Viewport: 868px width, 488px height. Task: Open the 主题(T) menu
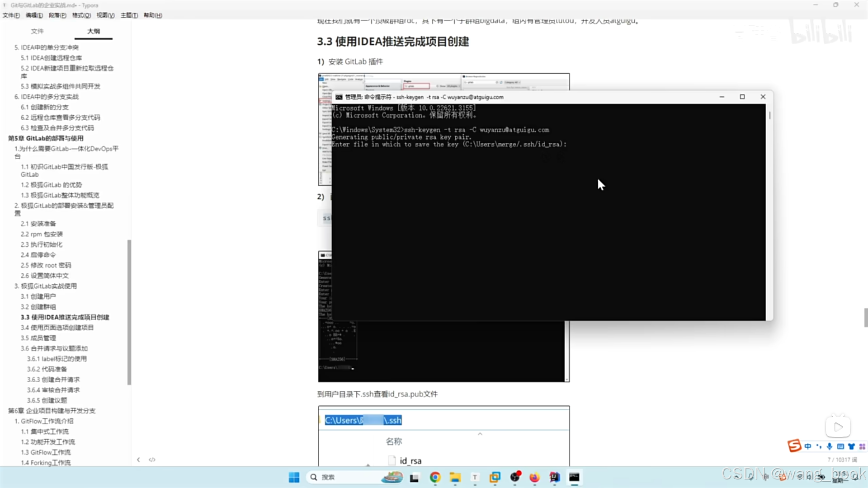(129, 15)
